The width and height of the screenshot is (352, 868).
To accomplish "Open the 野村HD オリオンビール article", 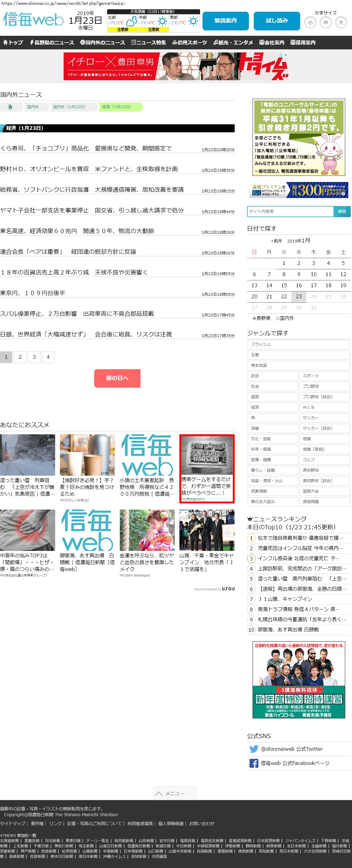I will (89, 169).
